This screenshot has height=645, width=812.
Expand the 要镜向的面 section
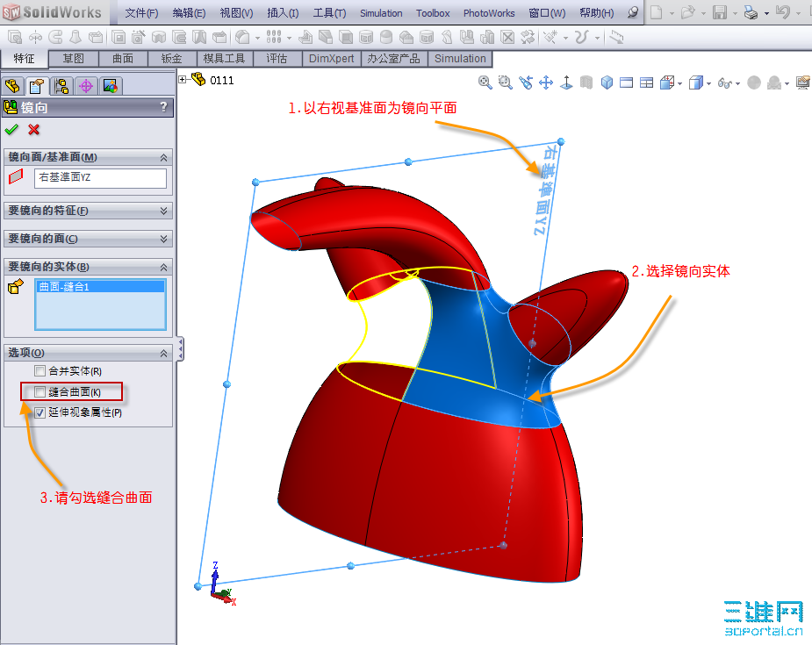(x=88, y=239)
